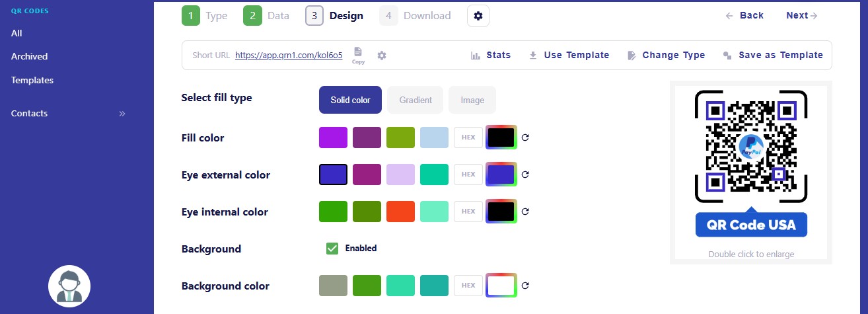Screen dimensions: 868x314
Task: Pick lavender Eye external color swatch
Action: 400,175
